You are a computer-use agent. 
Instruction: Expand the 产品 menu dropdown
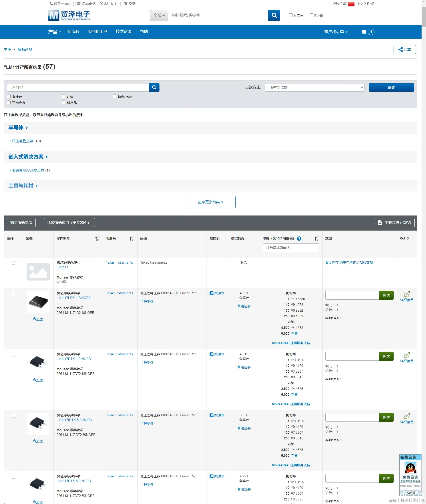[x=55, y=32]
